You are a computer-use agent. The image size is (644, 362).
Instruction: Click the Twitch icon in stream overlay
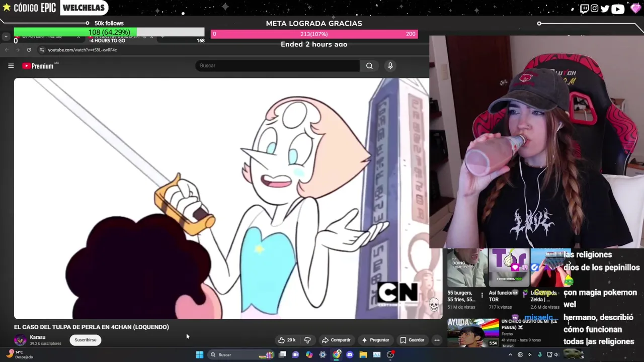pos(584,9)
